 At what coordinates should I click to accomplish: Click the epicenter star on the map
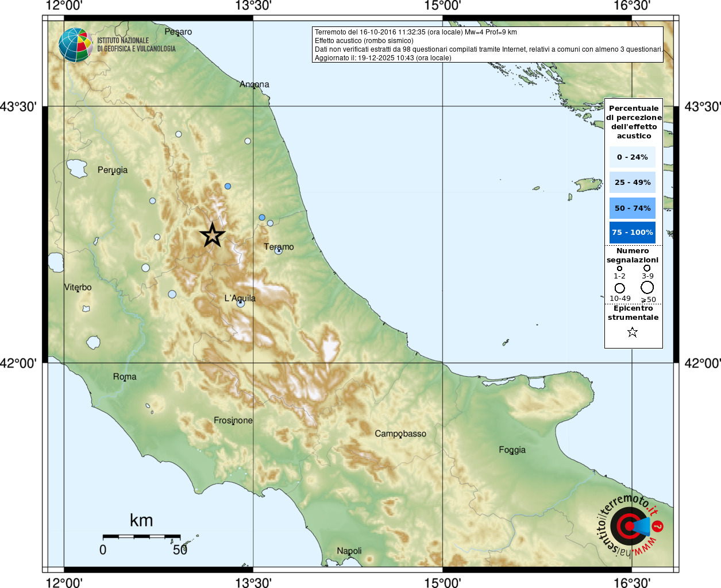pos(213,235)
